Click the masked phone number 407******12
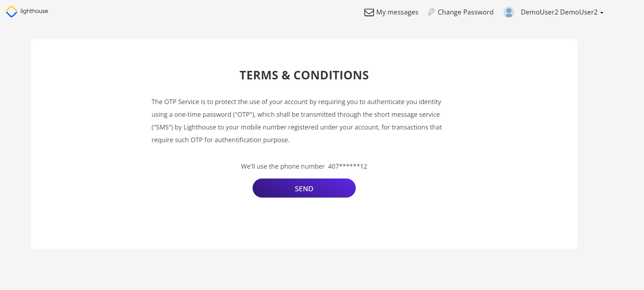 [348, 166]
